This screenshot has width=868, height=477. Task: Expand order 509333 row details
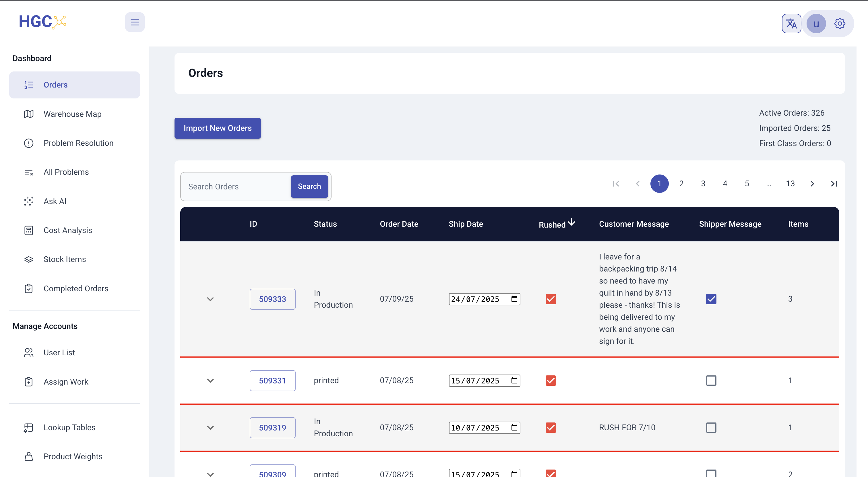click(210, 299)
